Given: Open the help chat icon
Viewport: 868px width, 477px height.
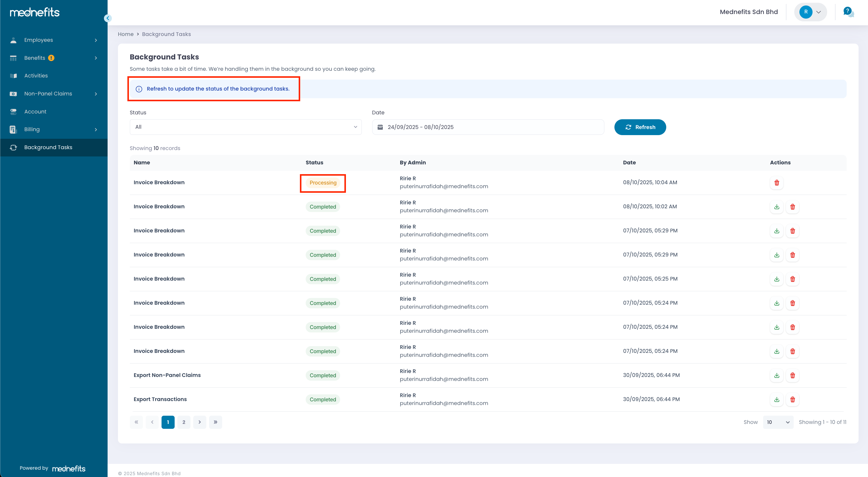Looking at the screenshot, I should (x=848, y=12).
